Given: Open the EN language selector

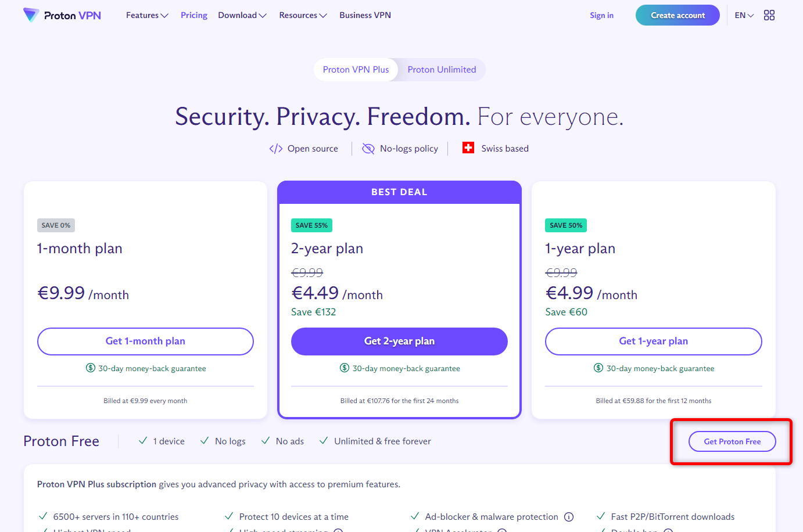Looking at the screenshot, I should point(744,15).
